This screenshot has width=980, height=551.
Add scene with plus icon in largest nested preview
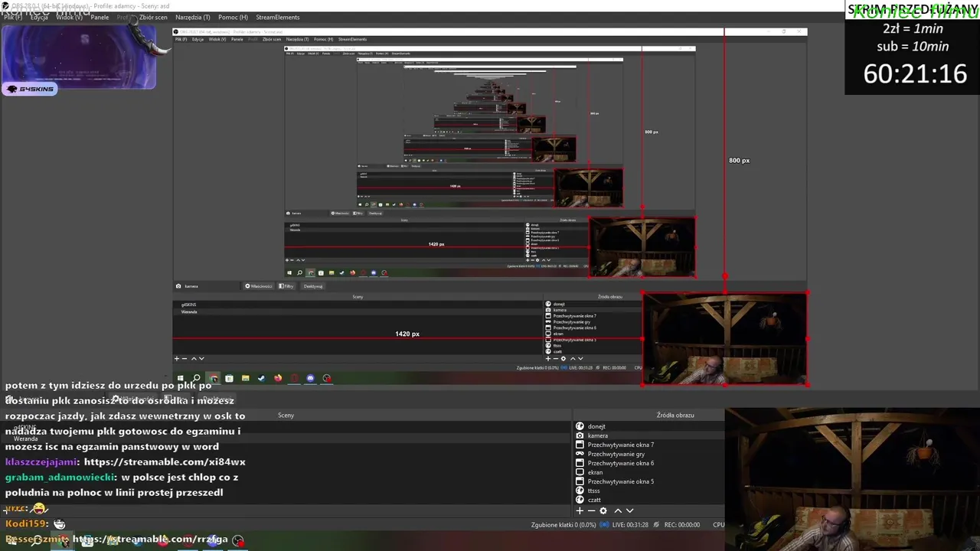[177, 358]
